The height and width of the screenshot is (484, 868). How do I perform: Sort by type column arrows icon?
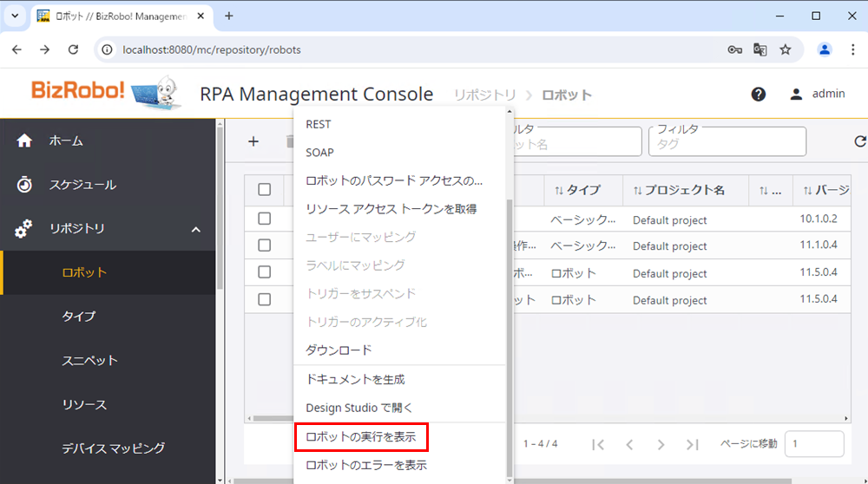tap(559, 190)
